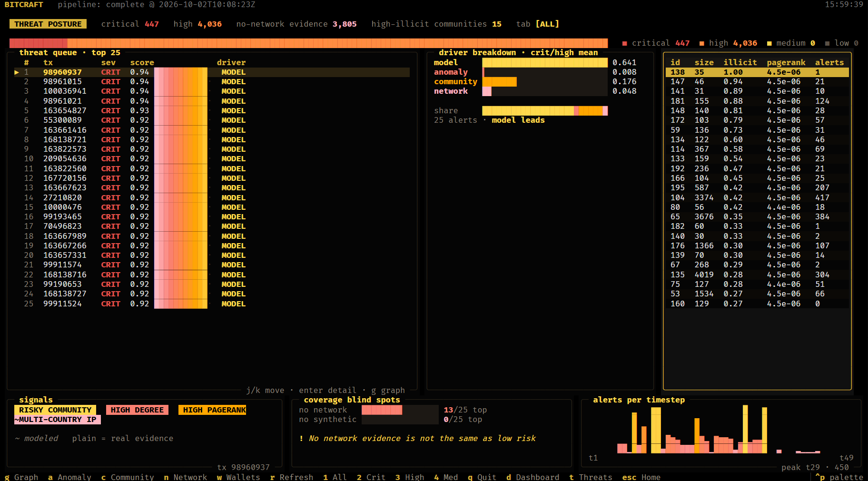Click the no-network evidence count 3,805
Viewport: 868px width, 481px height.
345,24
